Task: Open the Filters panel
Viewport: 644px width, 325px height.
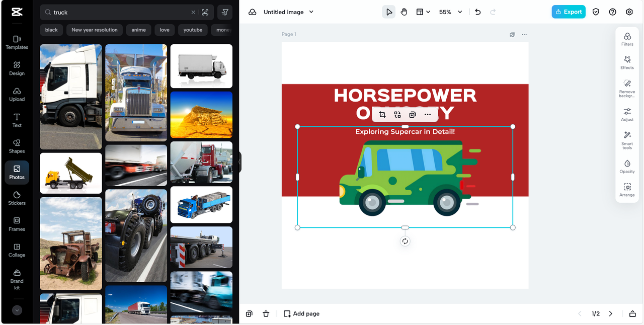Action: (627, 39)
